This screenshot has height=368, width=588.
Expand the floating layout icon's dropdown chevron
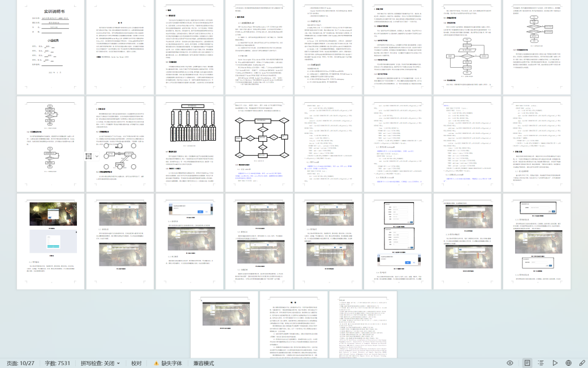(96, 156)
